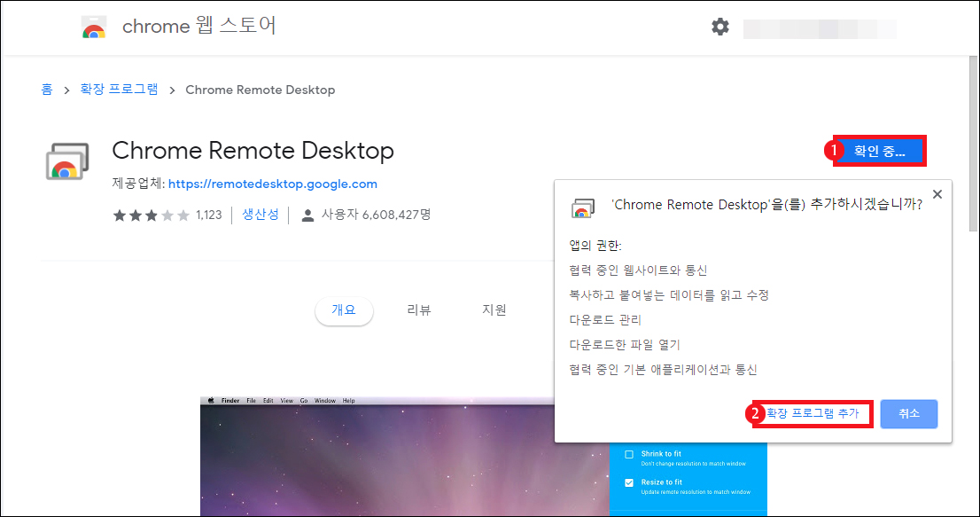Confirm with 확장 프로그램 추가 button
This screenshot has width=980, height=517.
point(813,414)
